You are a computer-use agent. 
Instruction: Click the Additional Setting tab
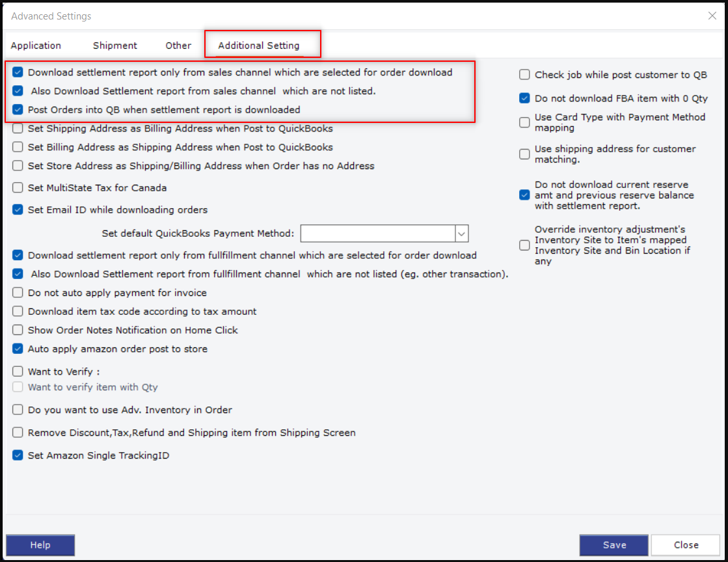tap(259, 46)
